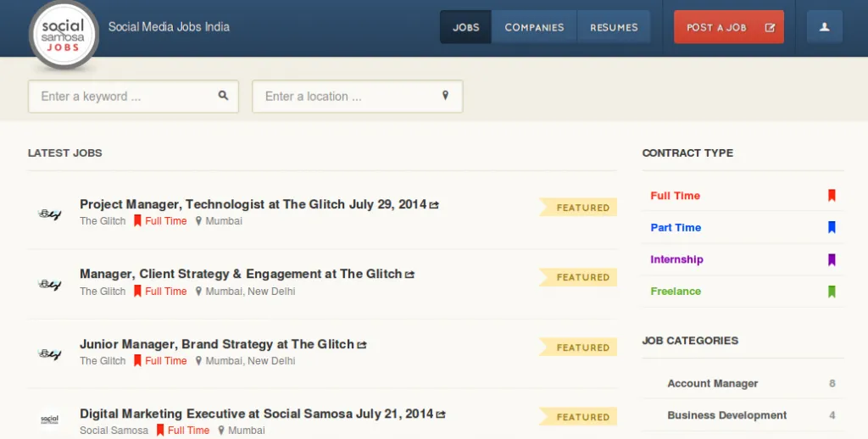Click the count 8 beside Account Manager

832,384
